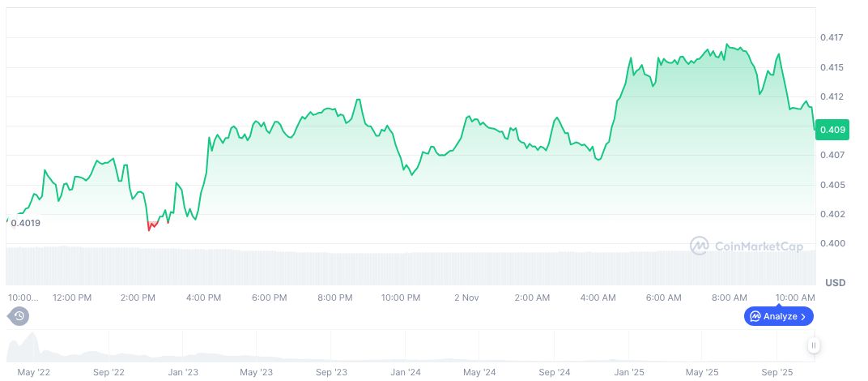
Task: Select May '22 on the range navigator
Action: [33, 372]
